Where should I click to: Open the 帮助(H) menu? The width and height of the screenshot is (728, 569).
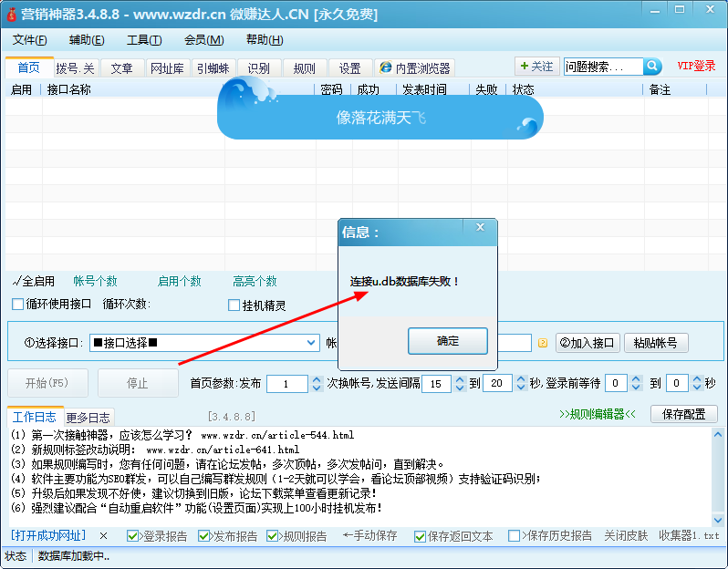pyautogui.click(x=265, y=40)
